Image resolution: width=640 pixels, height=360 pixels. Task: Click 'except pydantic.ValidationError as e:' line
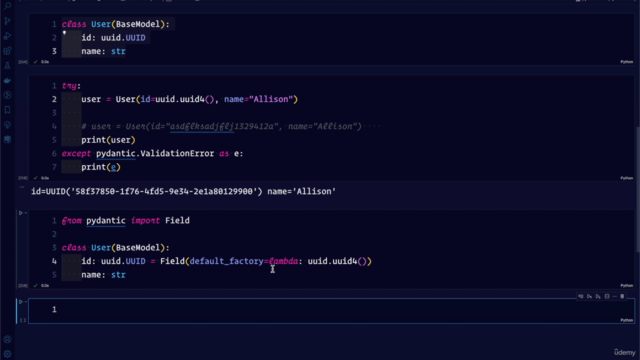pos(152,153)
